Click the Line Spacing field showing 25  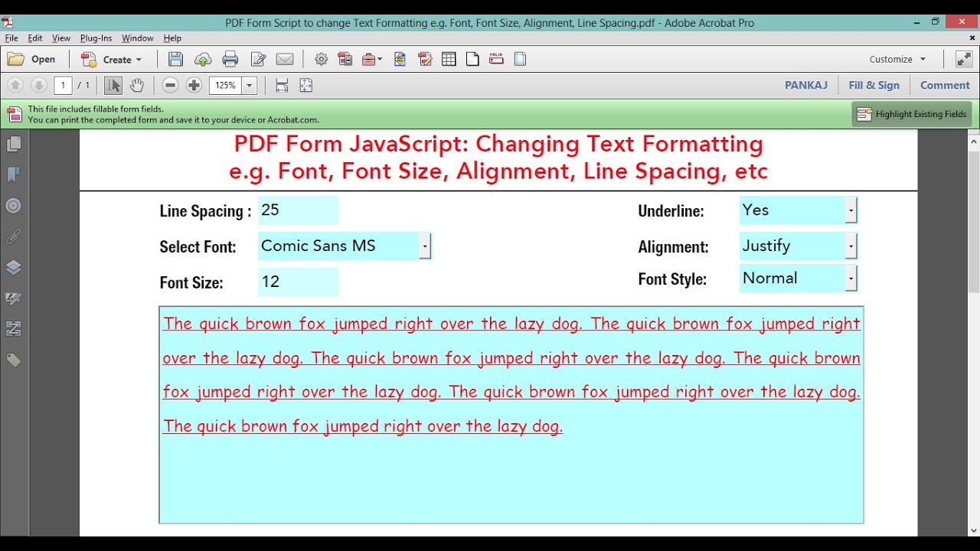(x=298, y=210)
